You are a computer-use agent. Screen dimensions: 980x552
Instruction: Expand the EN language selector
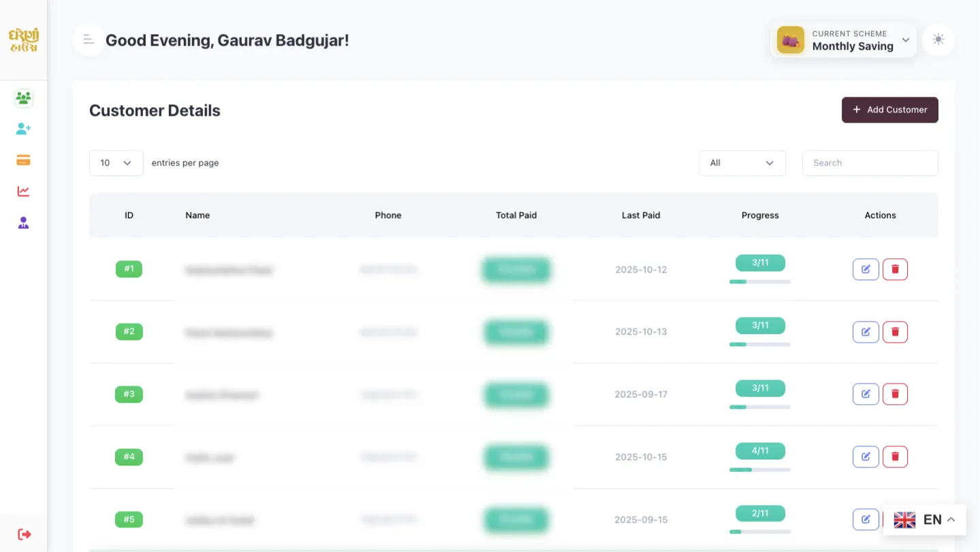coord(924,520)
